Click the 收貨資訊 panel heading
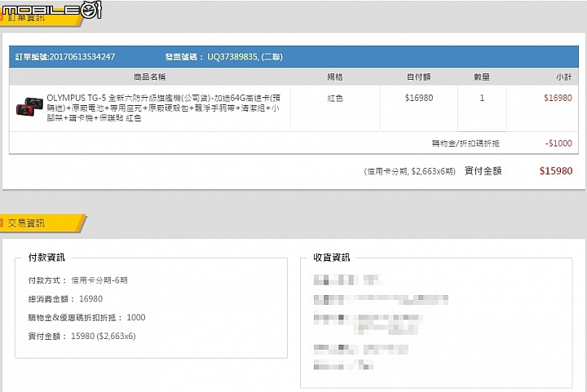The height and width of the screenshot is (392, 587). coord(332,258)
